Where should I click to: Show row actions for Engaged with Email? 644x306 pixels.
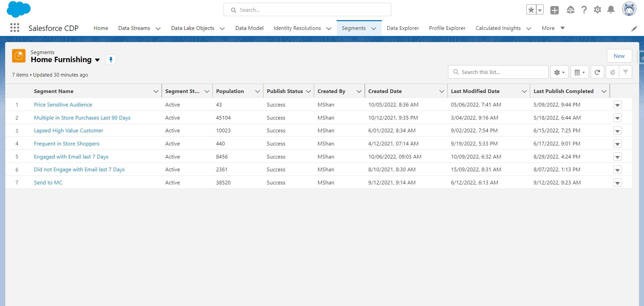(617, 157)
